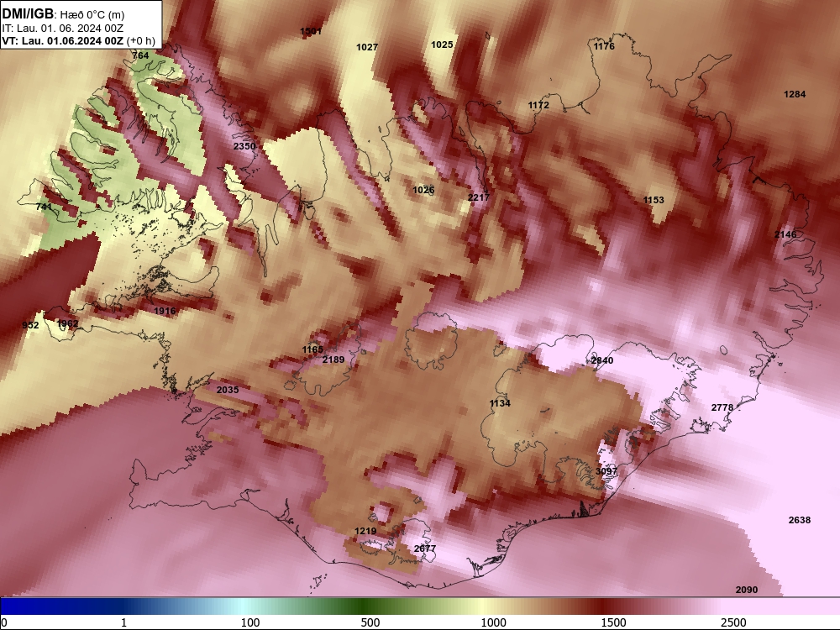Image resolution: width=840 pixels, height=630 pixels.
Task: Click the 741 value on the west peninsula
Action: point(44,207)
